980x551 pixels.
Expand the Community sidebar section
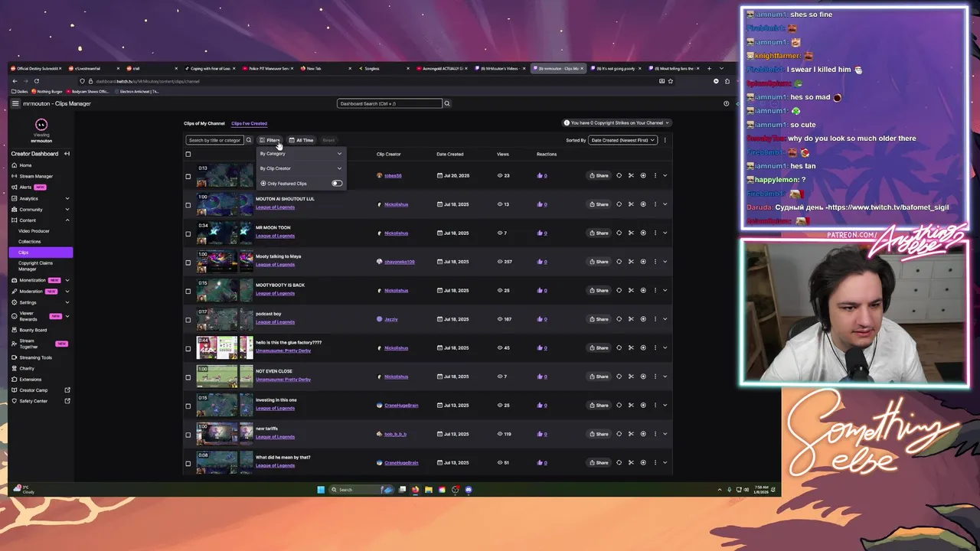point(67,210)
